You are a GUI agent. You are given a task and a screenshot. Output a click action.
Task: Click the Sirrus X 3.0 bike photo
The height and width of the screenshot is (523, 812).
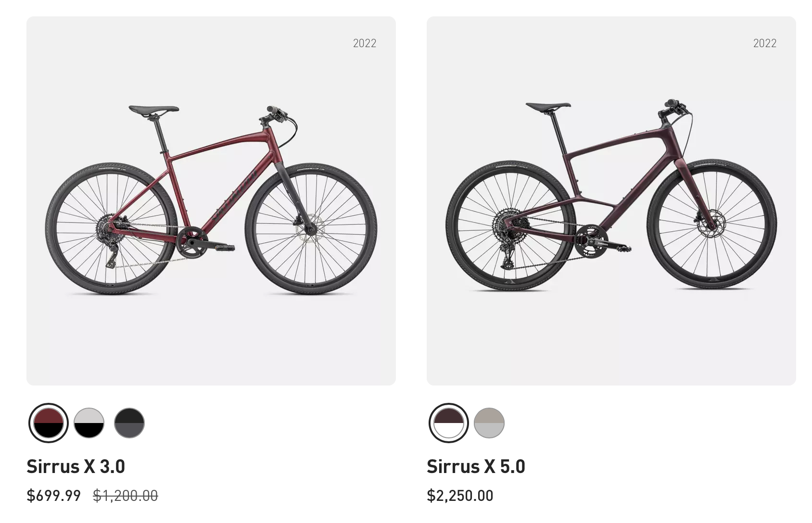pos(211,201)
